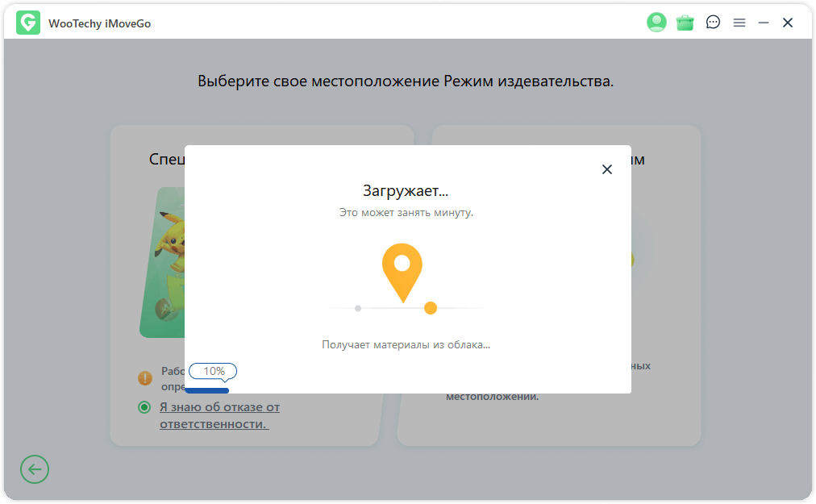Image resolution: width=816 pixels, height=504 pixels.
Task: Open the 'Я знаю об отказе от ответственности' link
Action: (218, 414)
